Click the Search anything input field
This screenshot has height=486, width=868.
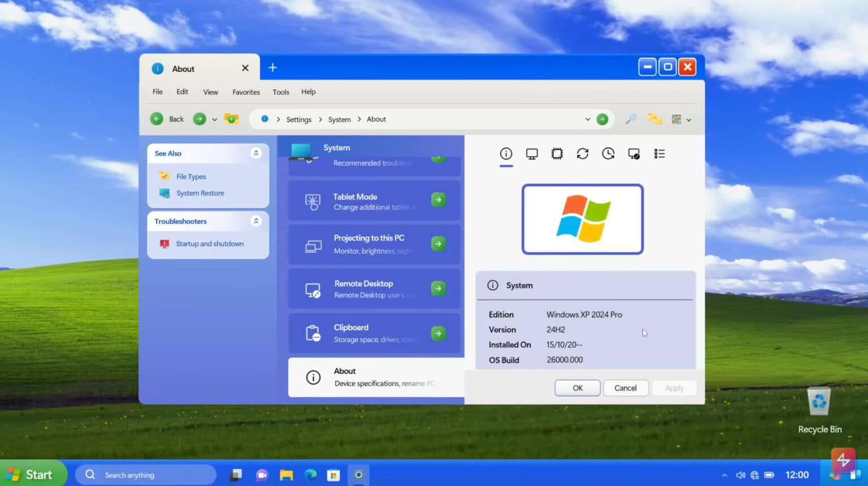pyautogui.click(x=146, y=475)
